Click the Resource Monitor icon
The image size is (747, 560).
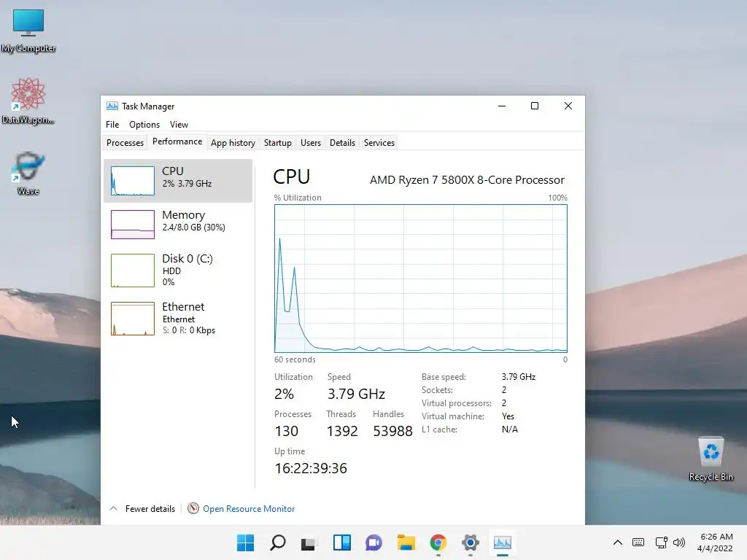click(x=193, y=508)
